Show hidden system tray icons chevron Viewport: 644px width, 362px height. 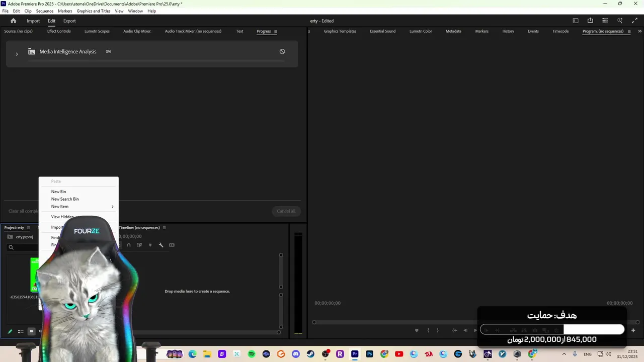563,354
